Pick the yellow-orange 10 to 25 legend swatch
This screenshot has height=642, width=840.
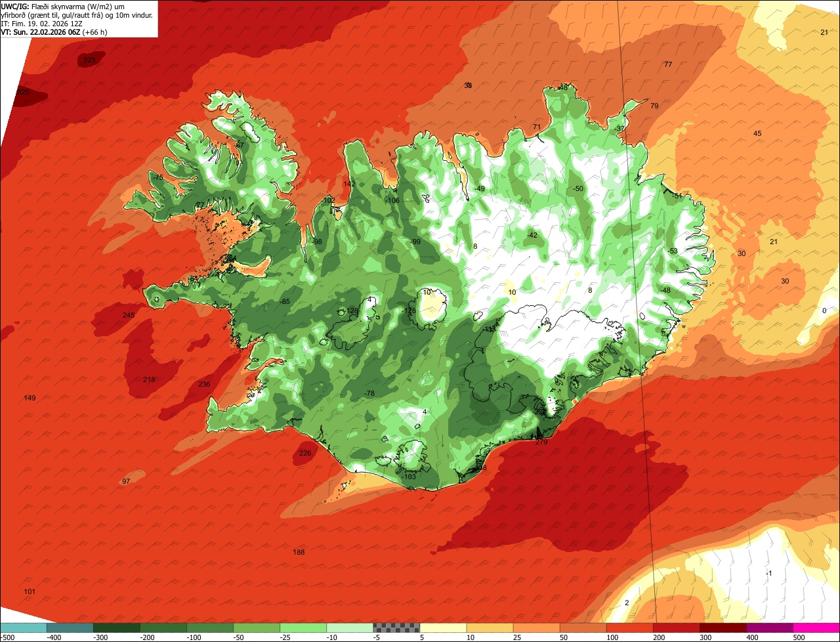coord(490,628)
